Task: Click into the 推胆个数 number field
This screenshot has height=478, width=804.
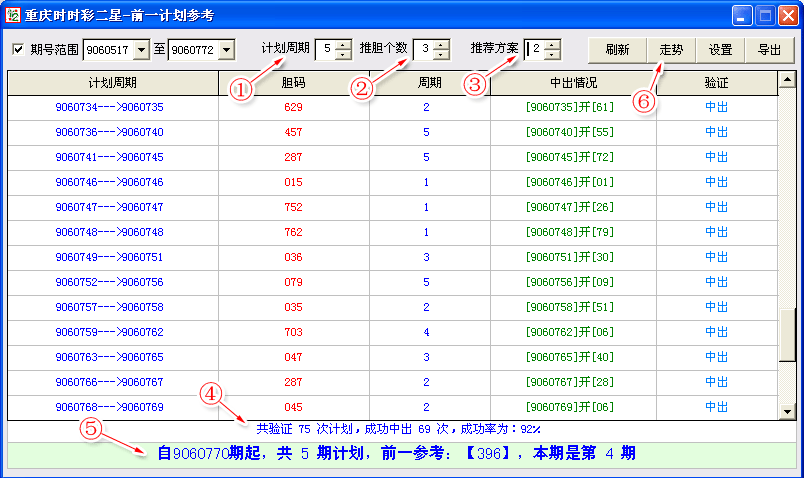Action: click(x=424, y=49)
